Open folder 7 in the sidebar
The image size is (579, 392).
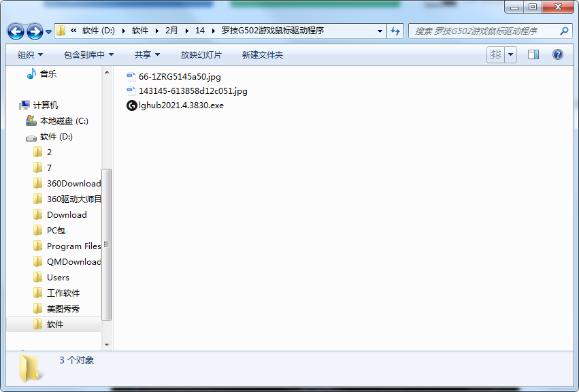(49, 167)
